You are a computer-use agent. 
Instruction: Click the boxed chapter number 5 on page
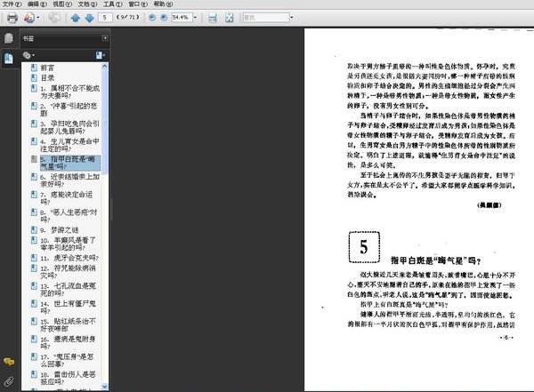(364, 247)
